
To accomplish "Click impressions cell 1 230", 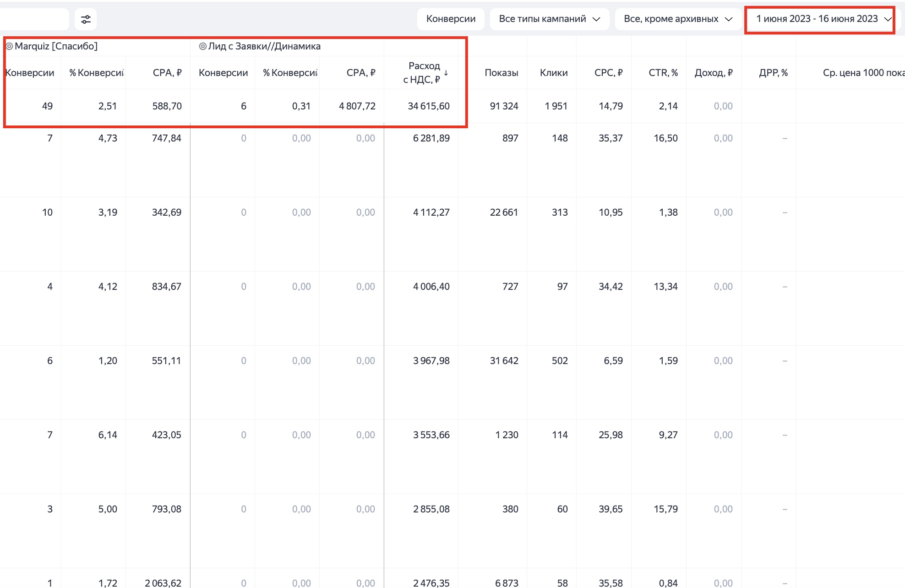I will [x=507, y=435].
